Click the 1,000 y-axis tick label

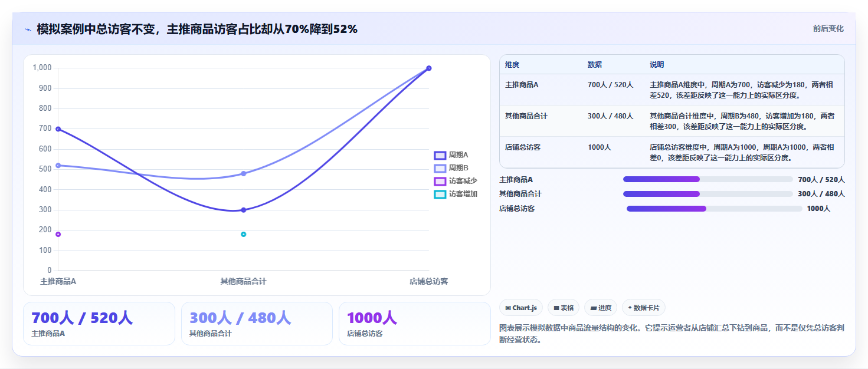pos(42,68)
